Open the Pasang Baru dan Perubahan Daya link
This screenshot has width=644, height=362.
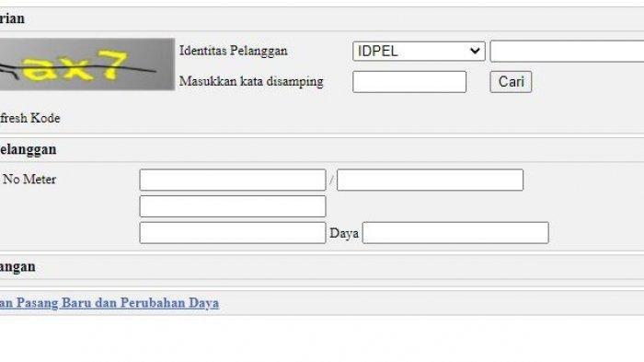pyautogui.click(x=109, y=303)
